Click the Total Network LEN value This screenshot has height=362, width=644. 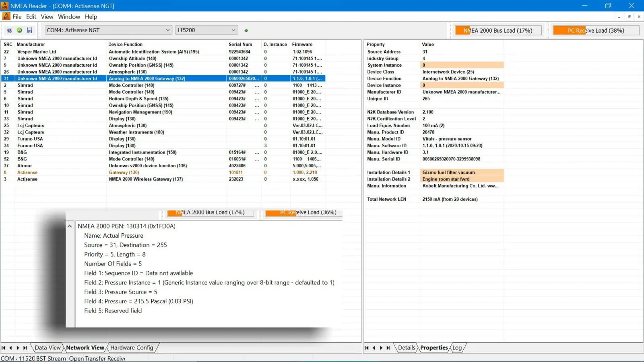pyautogui.click(x=450, y=200)
